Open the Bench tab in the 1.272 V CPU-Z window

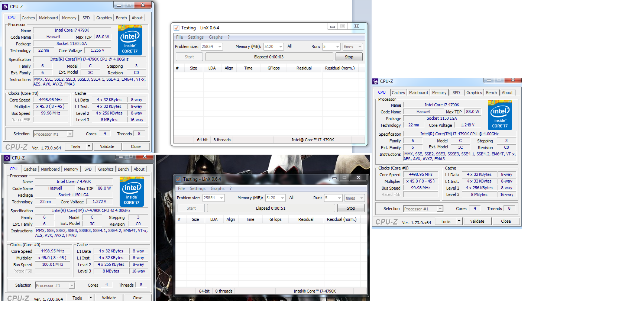pyautogui.click(x=123, y=169)
